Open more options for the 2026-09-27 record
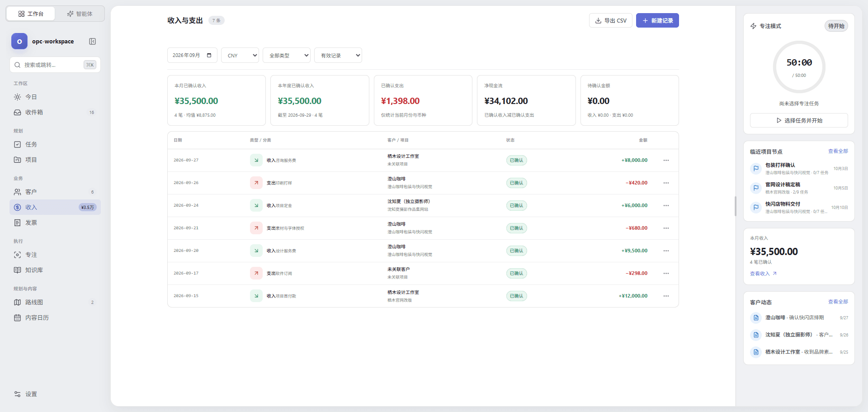868x412 pixels. coord(666,161)
